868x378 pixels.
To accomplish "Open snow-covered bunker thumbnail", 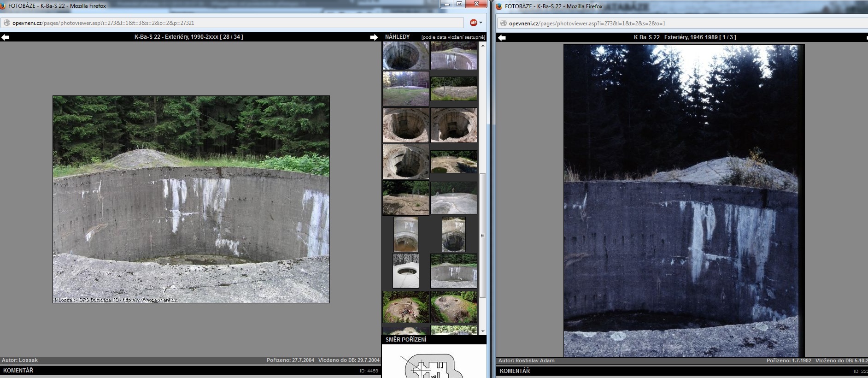I will pos(406,271).
